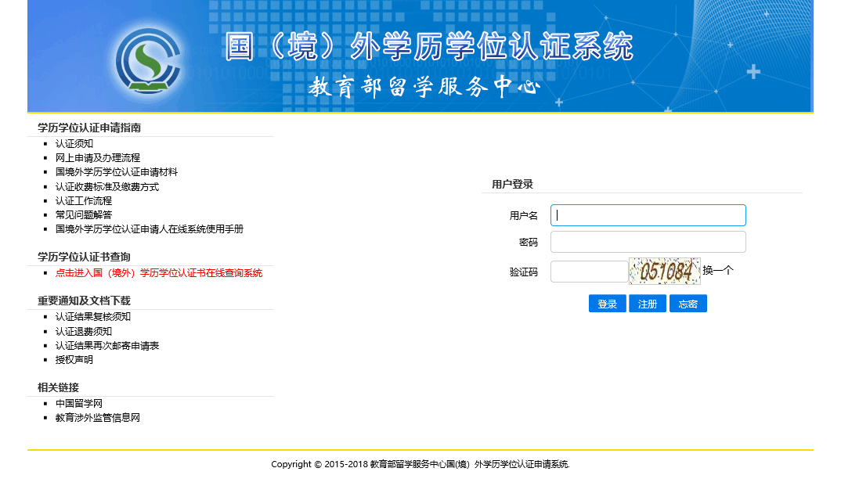The width and height of the screenshot is (841, 504).
Task: Click the 用户登录 heading
Action: coord(512,185)
